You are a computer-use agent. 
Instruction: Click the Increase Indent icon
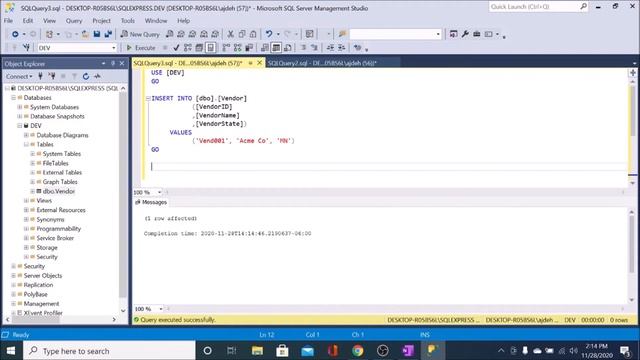[x=342, y=48]
